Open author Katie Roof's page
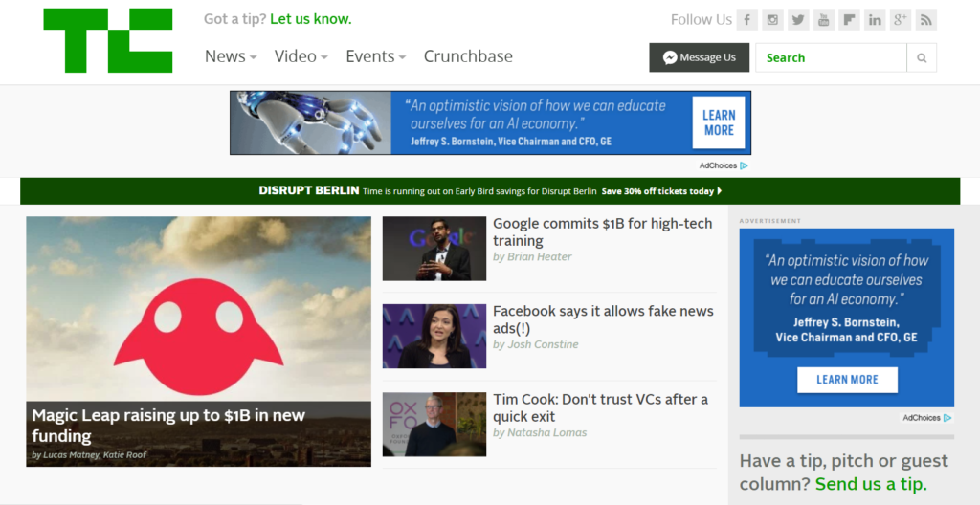The image size is (980, 505). tap(124, 454)
